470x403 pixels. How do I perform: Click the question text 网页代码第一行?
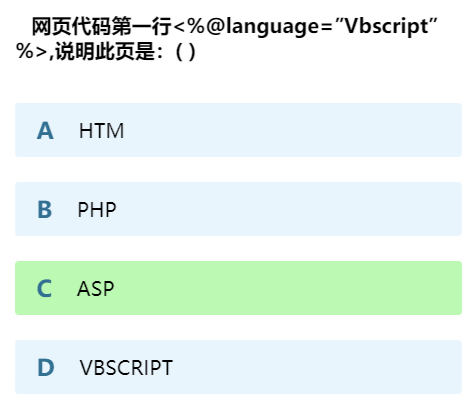point(101,26)
